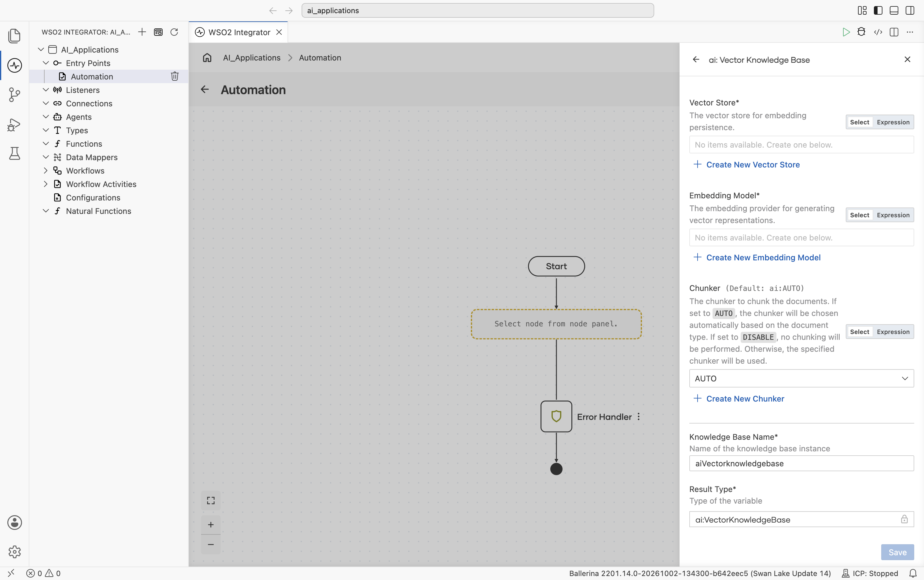Click the Debug bug icon in editor toolbar
This screenshot has width=924, height=580.
[x=862, y=32]
